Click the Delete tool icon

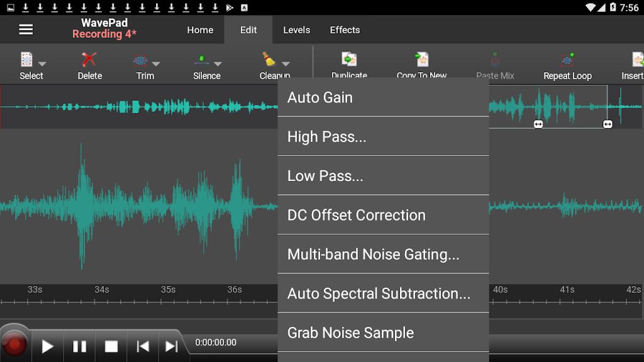89,60
